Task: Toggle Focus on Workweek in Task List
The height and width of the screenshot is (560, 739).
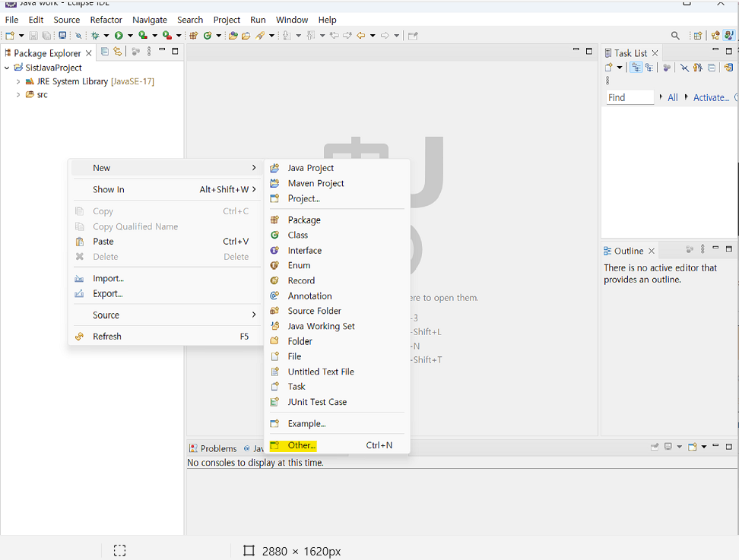Action: (x=667, y=68)
